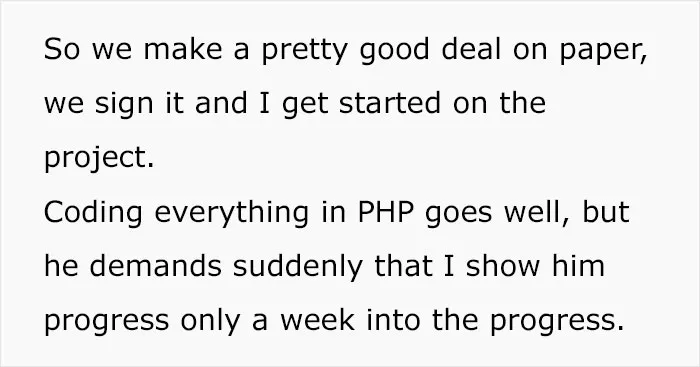Click the word "pretty" in the first line
The image size is (700, 367).
[304, 52]
